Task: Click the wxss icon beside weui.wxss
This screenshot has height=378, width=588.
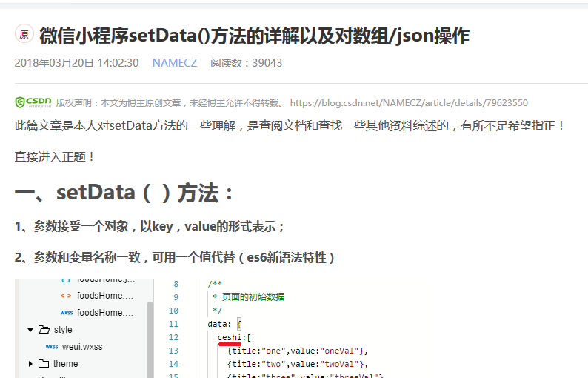Action: [52, 347]
